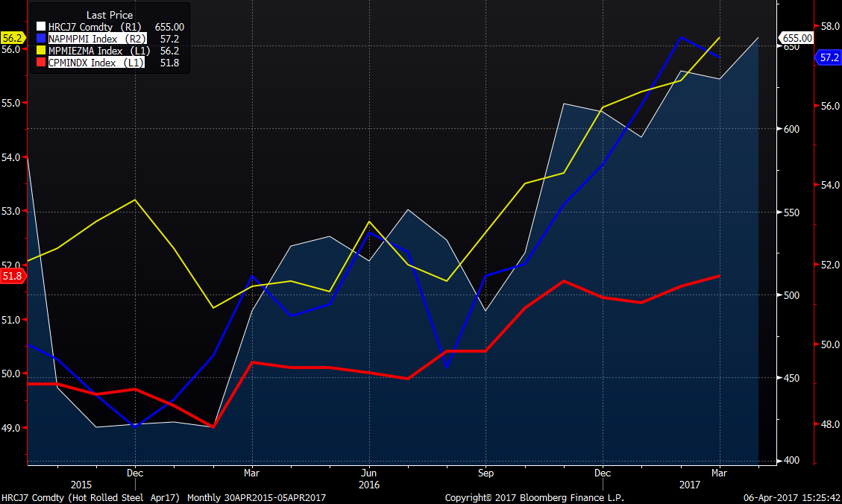Click the yellow 56.2 left axis tag
Viewport: 842px width, 504px height.
tap(13, 37)
